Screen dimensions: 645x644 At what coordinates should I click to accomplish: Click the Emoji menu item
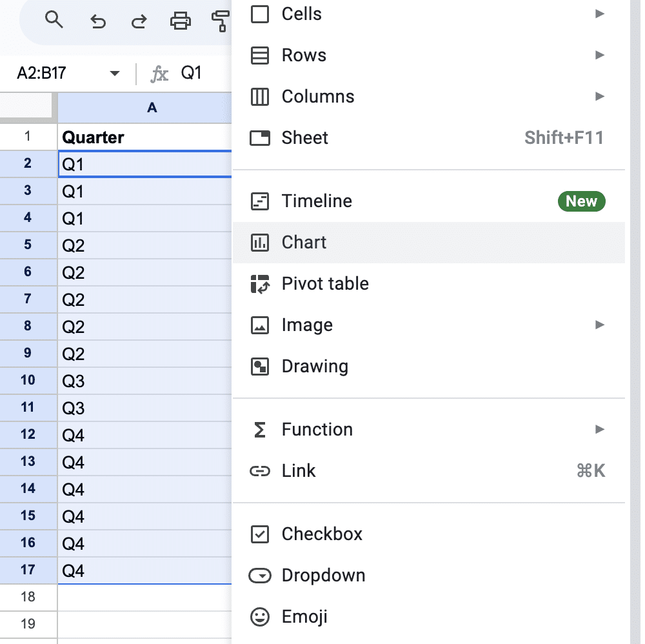[x=304, y=617]
